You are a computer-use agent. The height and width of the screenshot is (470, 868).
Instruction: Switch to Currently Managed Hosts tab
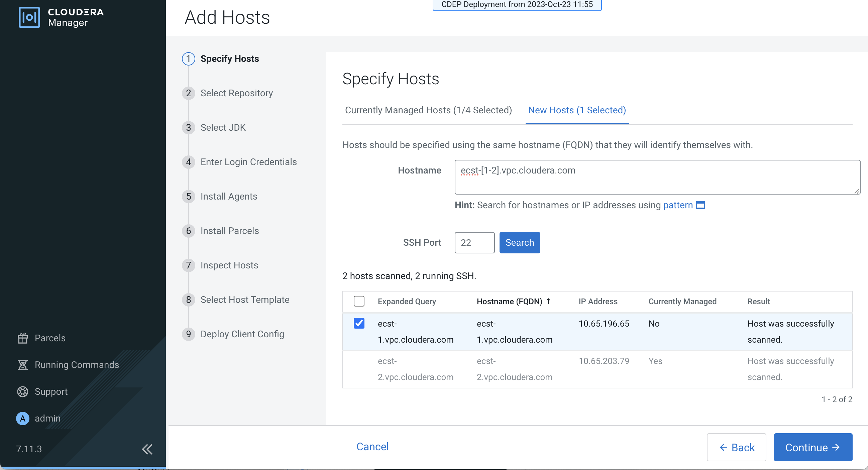pyautogui.click(x=428, y=110)
